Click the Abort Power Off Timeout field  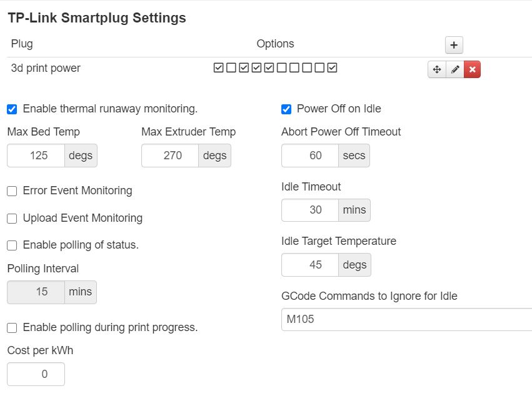(x=309, y=155)
